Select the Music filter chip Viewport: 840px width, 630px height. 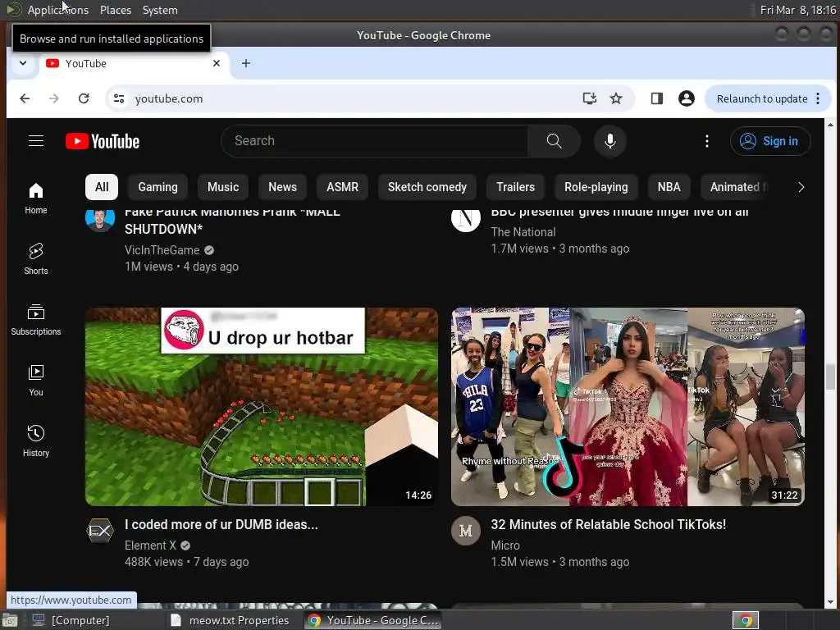pos(223,187)
